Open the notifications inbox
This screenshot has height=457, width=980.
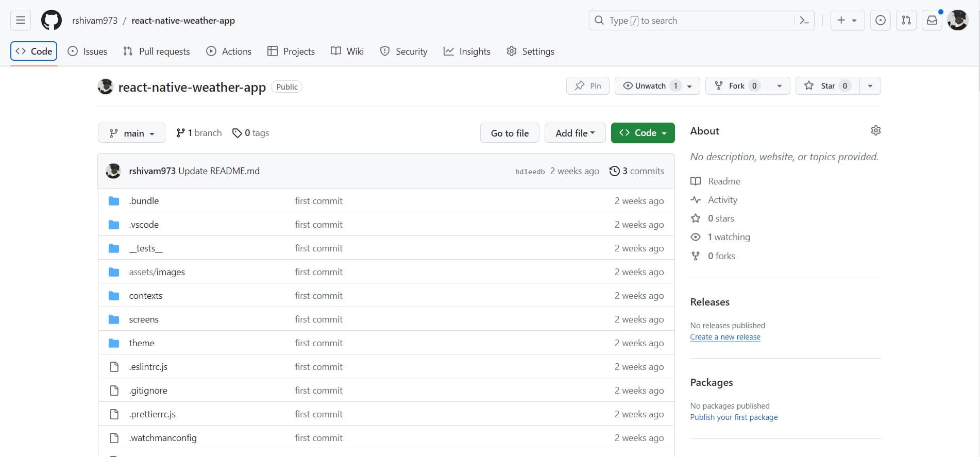(932, 21)
